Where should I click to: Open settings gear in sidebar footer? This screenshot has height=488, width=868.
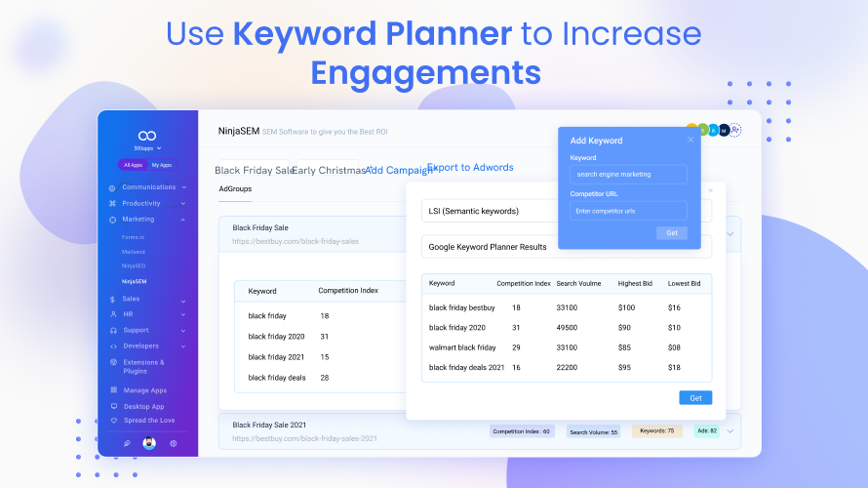(x=174, y=444)
